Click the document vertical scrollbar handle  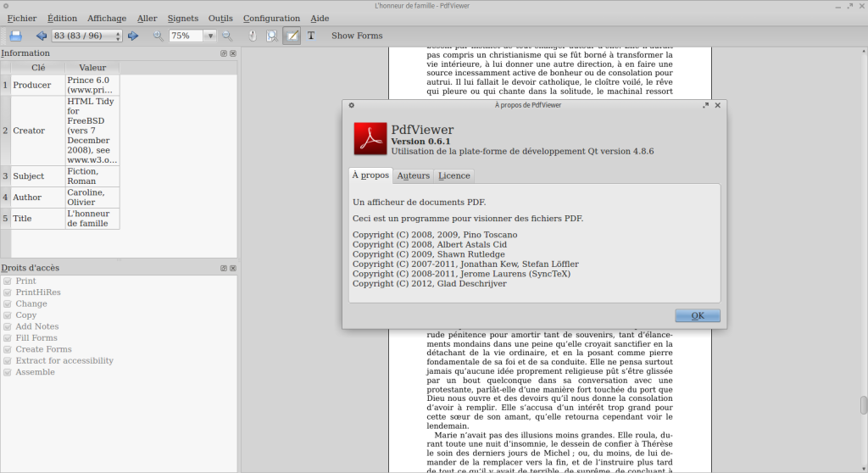[x=864, y=405]
